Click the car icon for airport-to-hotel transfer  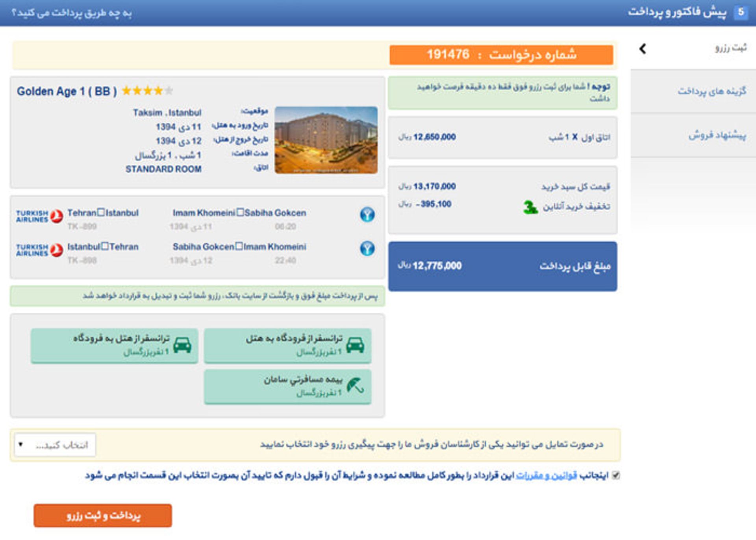(355, 345)
